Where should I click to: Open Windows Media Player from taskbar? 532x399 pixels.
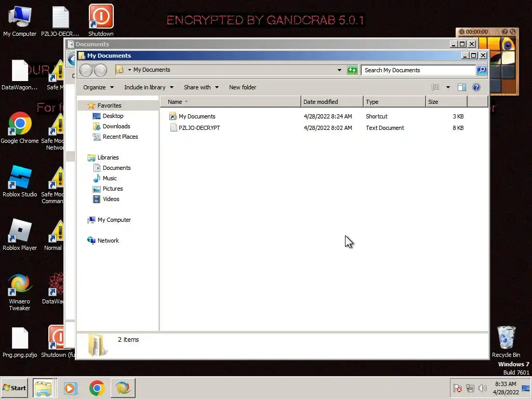(x=71, y=388)
